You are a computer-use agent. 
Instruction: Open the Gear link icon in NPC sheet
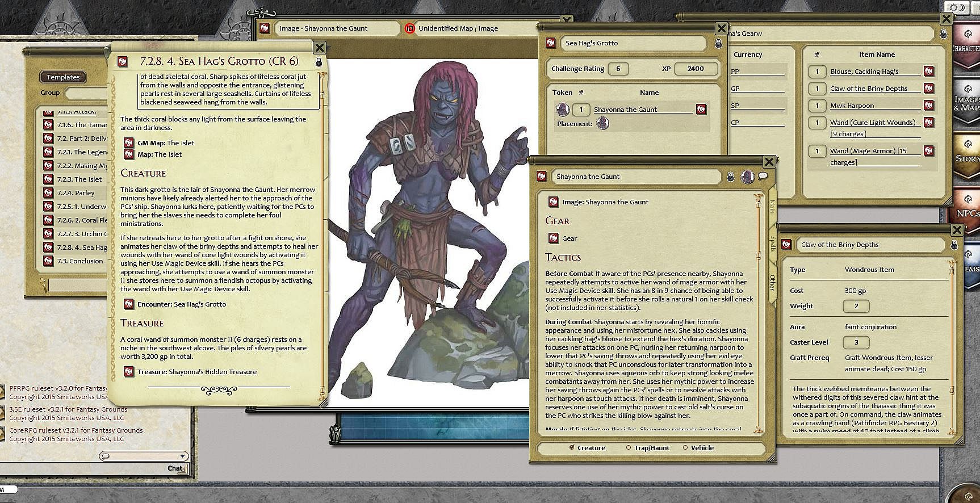coord(554,238)
